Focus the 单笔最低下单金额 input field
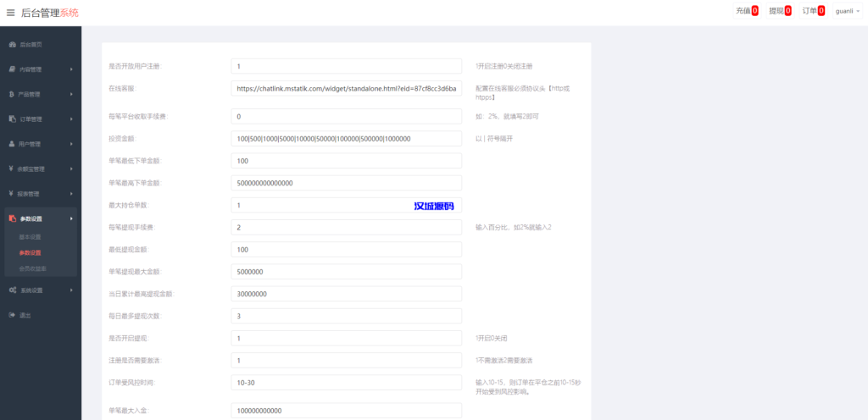Screen dimensions: 868x420 (x=346, y=161)
